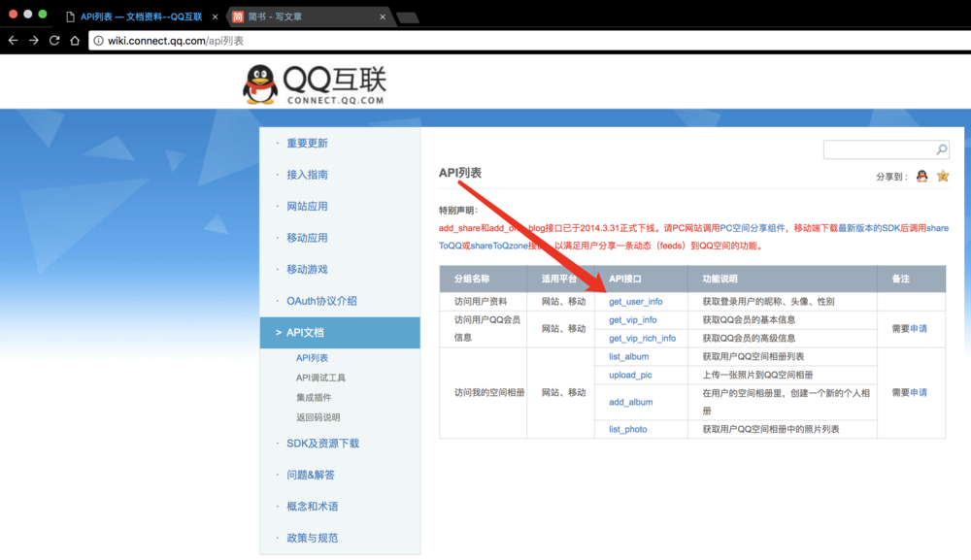The height and width of the screenshot is (560, 971).
Task: Go to browser home page icon
Action: coord(75,40)
